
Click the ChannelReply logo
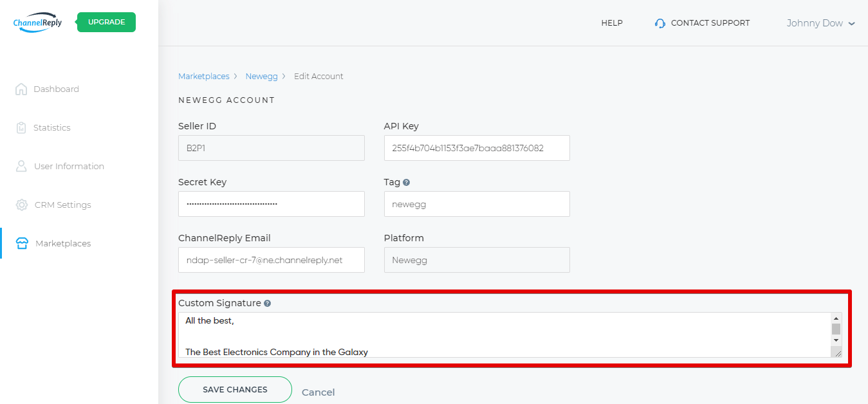pos(37,23)
